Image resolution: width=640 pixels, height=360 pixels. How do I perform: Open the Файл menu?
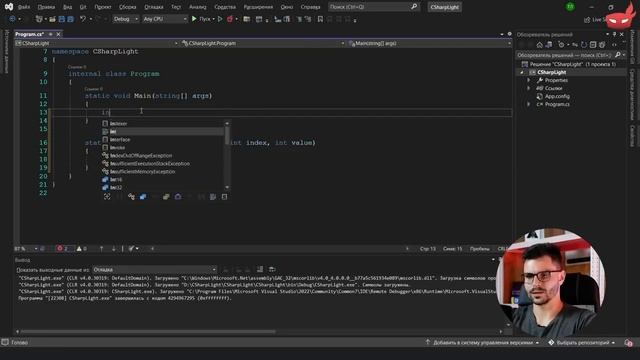point(24,7)
